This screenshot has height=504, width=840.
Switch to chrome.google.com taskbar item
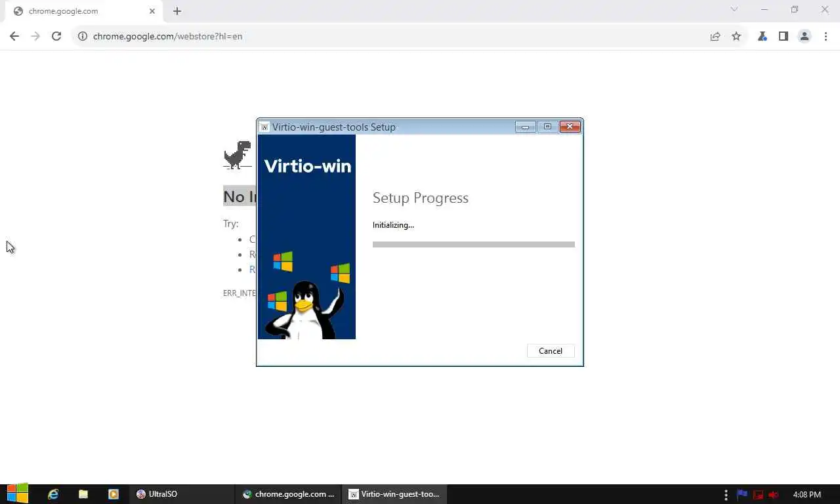point(288,494)
